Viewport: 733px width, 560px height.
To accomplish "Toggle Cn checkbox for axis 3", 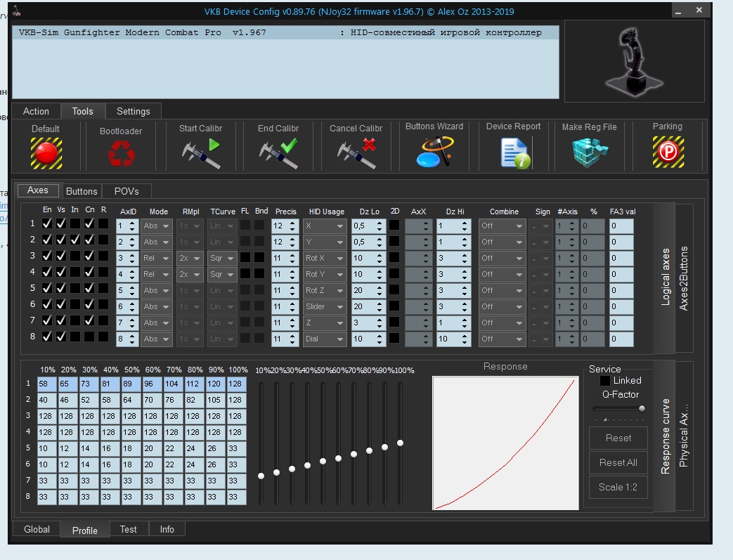I will click(x=89, y=256).
